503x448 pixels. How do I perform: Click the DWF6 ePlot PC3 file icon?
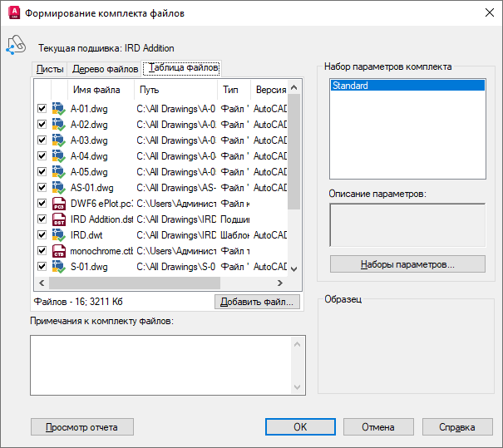click(x=58, y=204)
